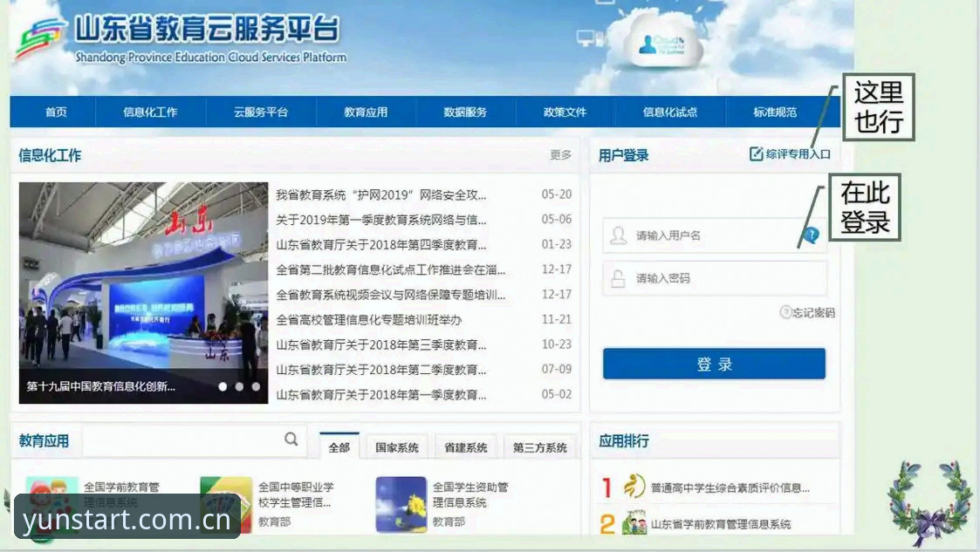Click the date 05-20 in the news list
980x552 pixels.
click(x=556, y=194)
